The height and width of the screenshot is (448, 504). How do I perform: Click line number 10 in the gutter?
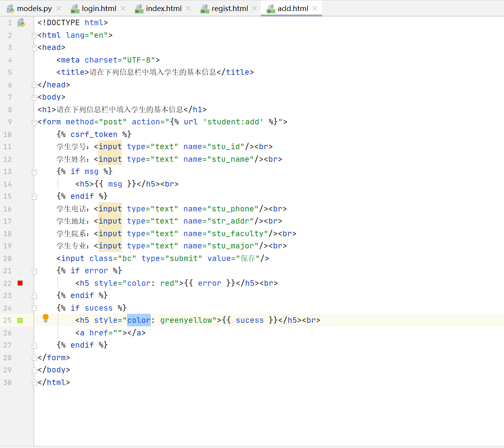(x=7, y=135)
